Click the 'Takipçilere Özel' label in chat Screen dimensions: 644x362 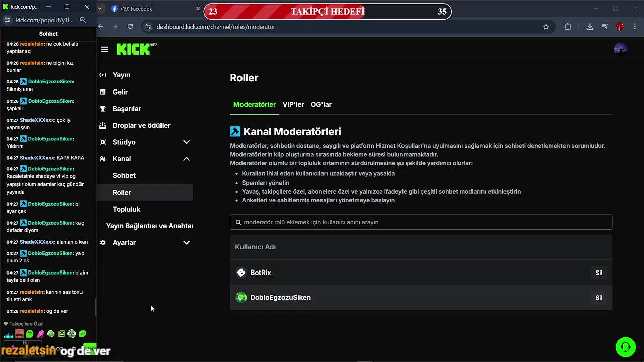(x=26, y=324)
